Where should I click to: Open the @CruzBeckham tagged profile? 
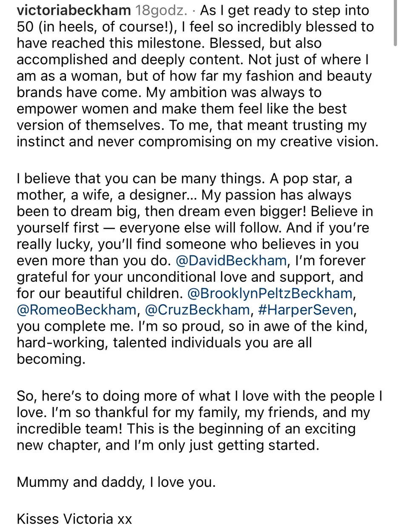tap(197, 310)
